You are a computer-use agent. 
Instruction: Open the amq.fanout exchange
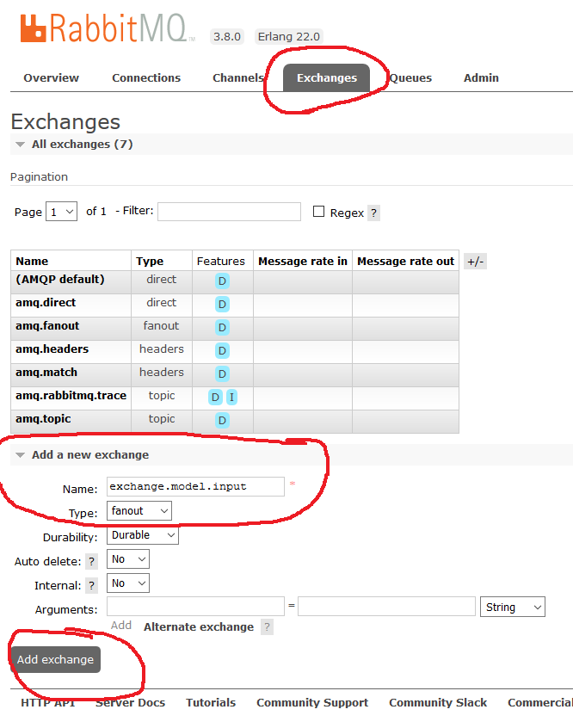pyautogui.click(x=47, y=326)
